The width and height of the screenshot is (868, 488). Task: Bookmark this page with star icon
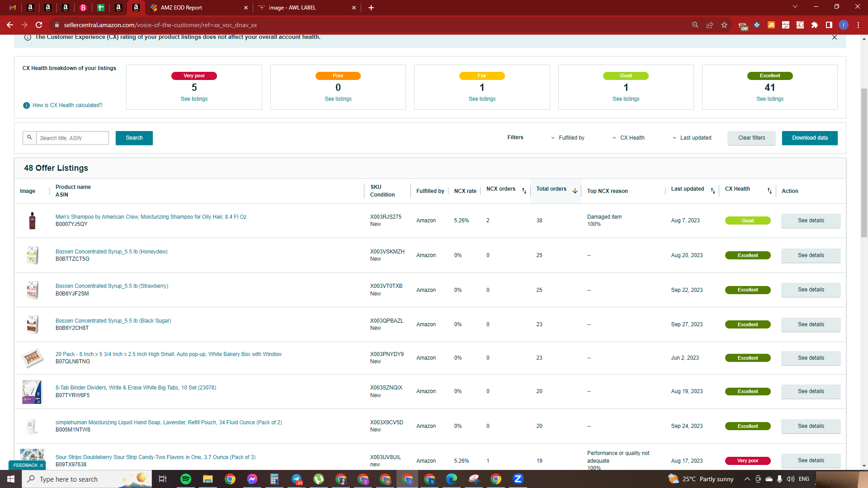point(724,25)
